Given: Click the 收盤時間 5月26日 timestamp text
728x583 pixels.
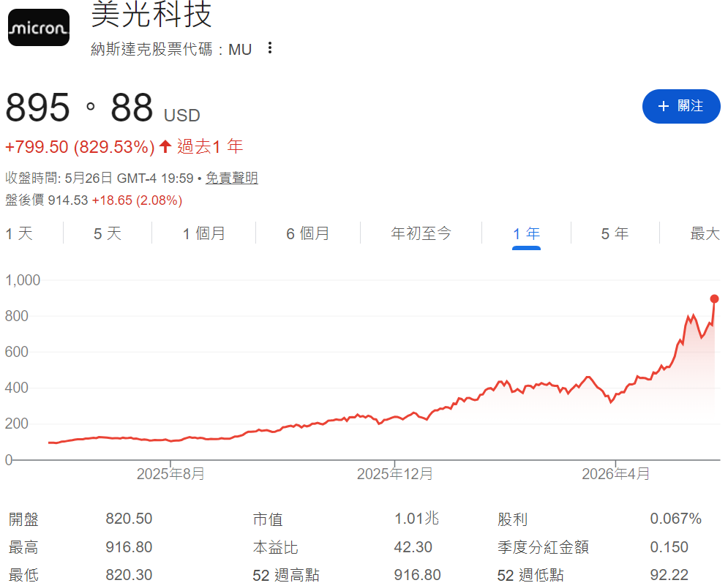Looking at the screenshot, I should (100, 178).
